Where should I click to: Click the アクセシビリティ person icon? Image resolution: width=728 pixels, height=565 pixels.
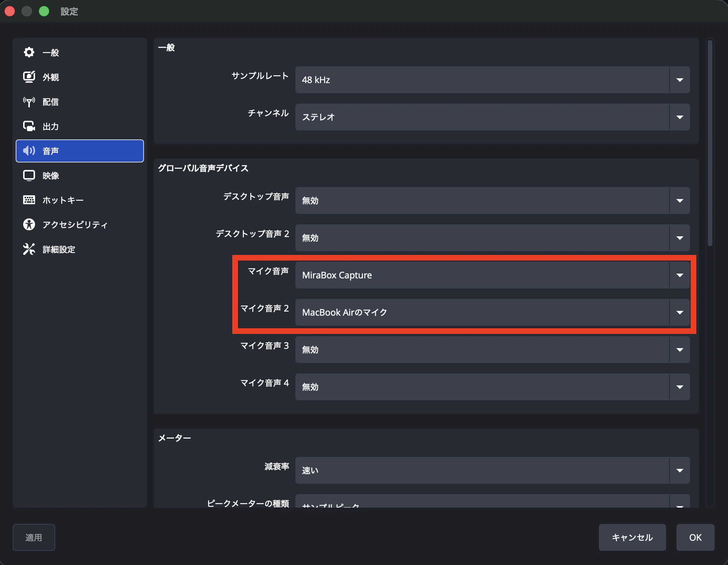29,224
